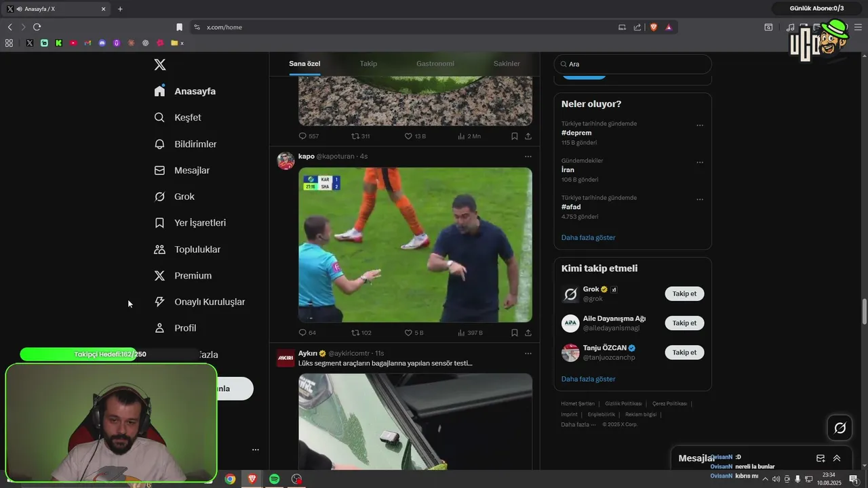The height and width of the screenshot is (488, 868).
Task: Switch to Gastronomi tab
Action: (x=435, y=64)
